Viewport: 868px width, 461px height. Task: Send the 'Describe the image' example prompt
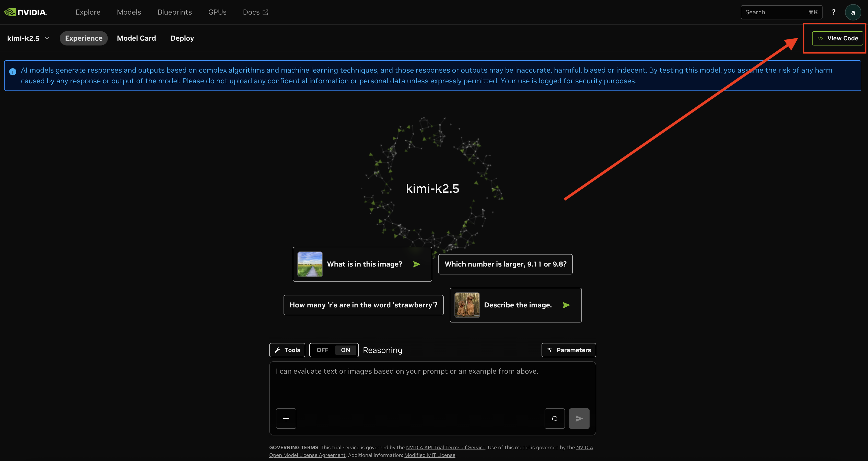(566, 305)
